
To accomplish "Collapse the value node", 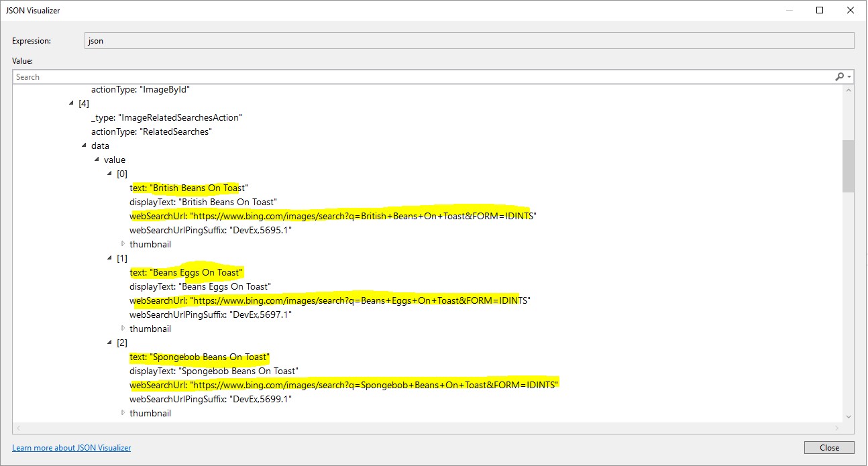I will 97,160.
